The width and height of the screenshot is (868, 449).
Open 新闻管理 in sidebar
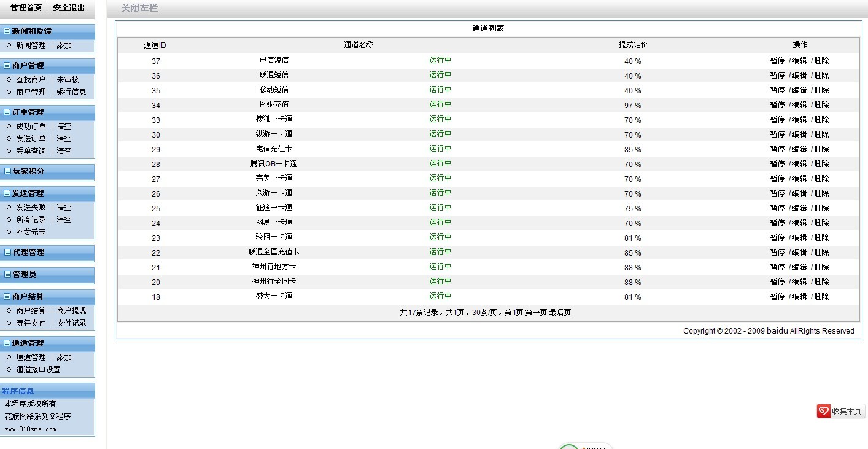[x=31, y=45]
